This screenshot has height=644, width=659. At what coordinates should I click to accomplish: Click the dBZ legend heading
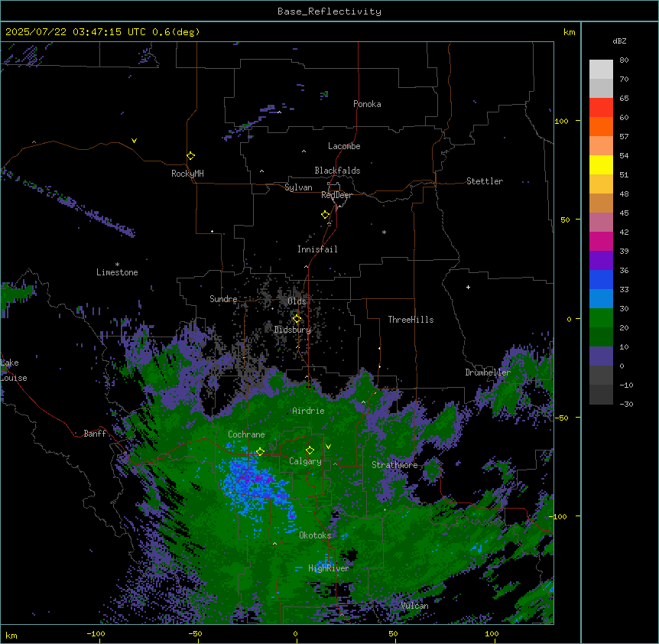619,41
